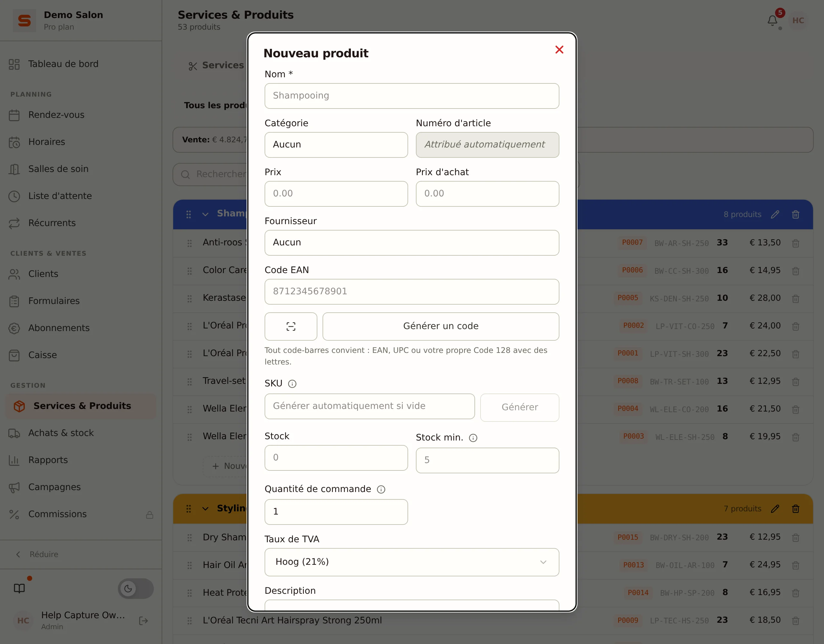
Task: Delete the 7 produits category trash icon
Action: [x=795, y=508]
